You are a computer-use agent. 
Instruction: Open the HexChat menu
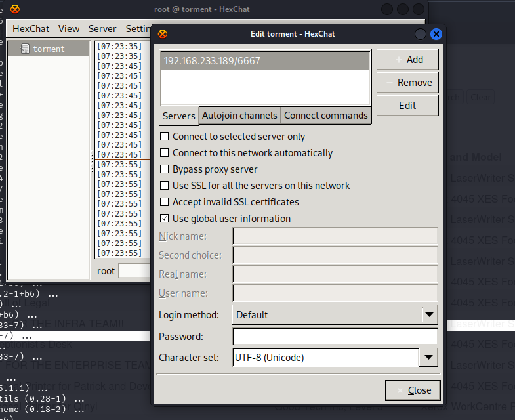pyautogui.click(x=31, y=29)
